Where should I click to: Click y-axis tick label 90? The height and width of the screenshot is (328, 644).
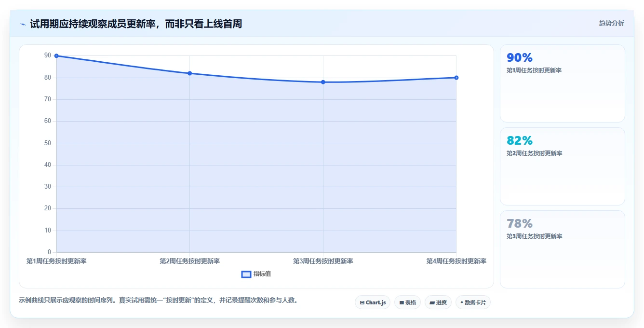coord(48,55)
